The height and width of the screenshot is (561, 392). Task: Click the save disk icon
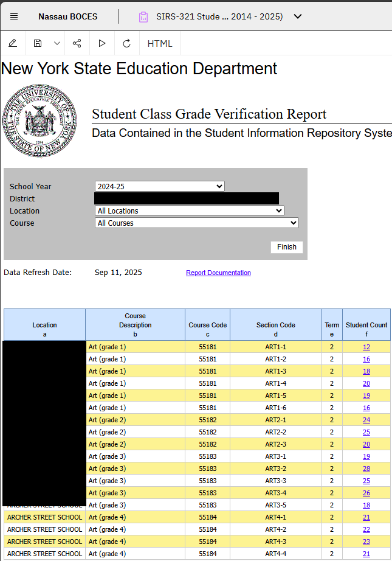coord(38,43)
